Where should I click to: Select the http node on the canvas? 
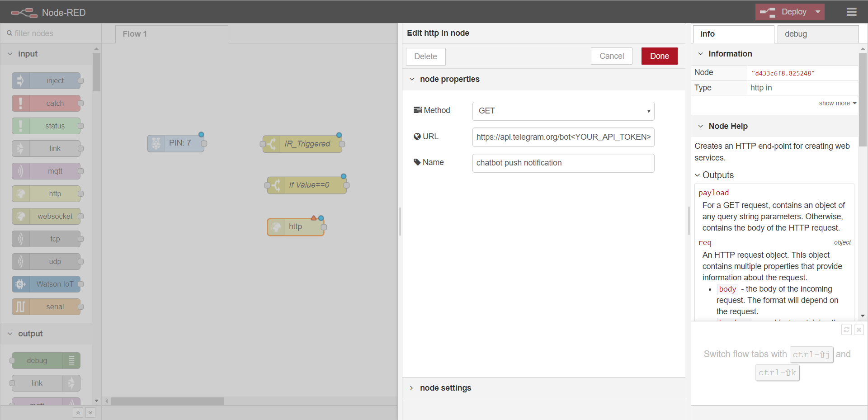(x=296, y=227)
